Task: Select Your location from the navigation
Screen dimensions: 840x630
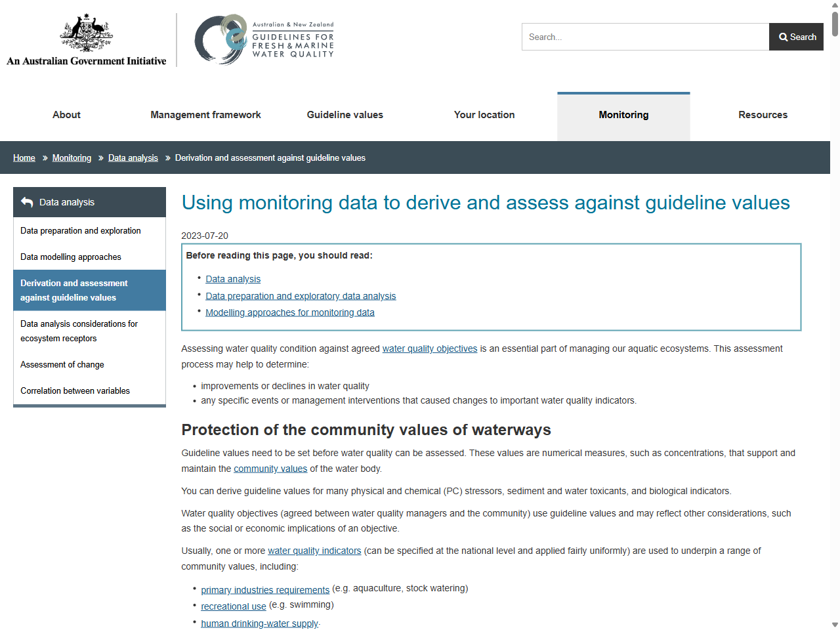Action: click(484, 115)
